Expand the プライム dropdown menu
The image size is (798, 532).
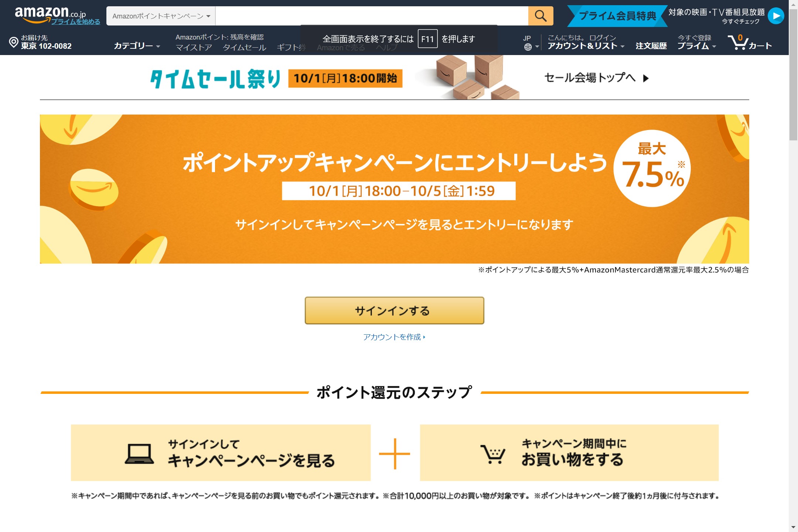point(696,46)
